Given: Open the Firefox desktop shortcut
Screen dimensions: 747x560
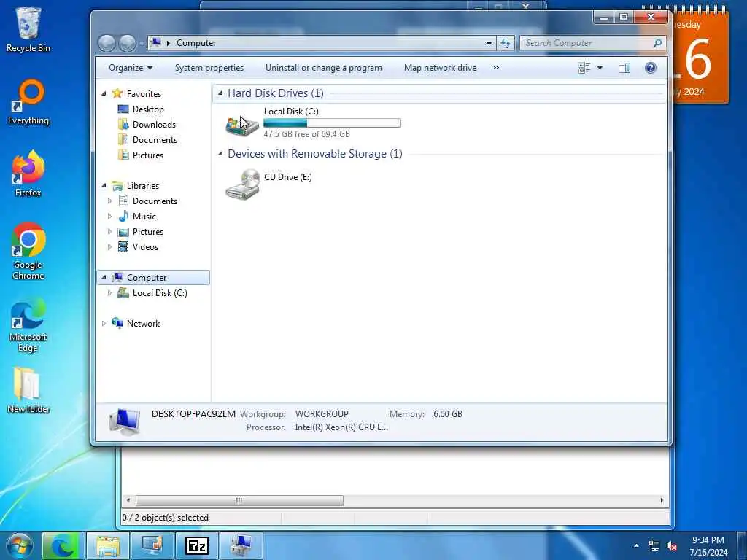Looking at the screenshot, I should (x=28, y=174).
